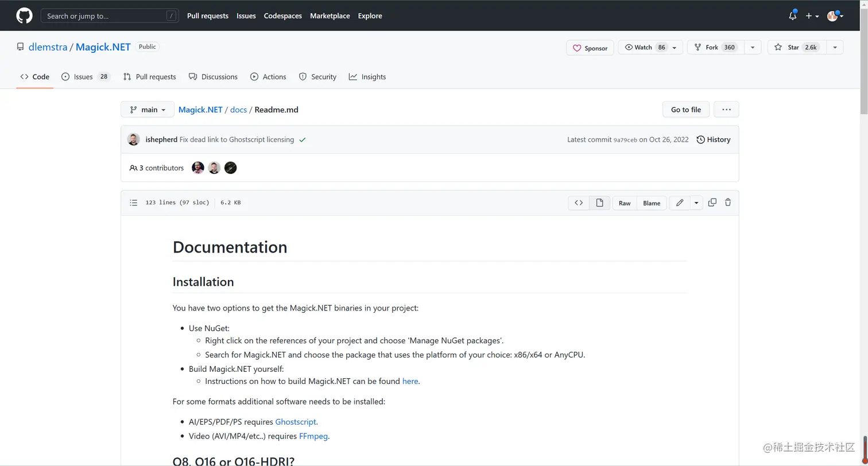868x466 pixels.
Task: Open the three-dots more options menu
Action: (x=726, y=110)
